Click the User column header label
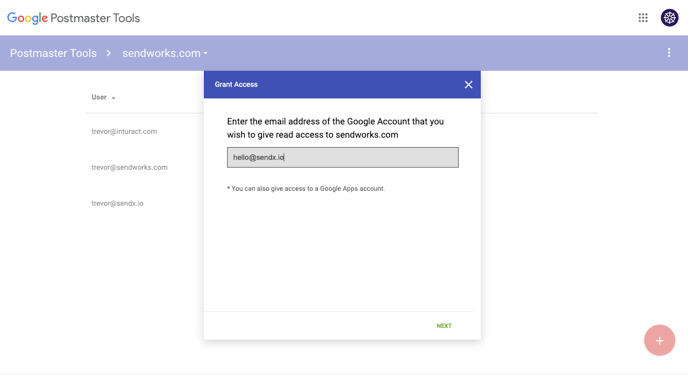The height and width of the screenshot is (375, 688). tap(99, 97)
